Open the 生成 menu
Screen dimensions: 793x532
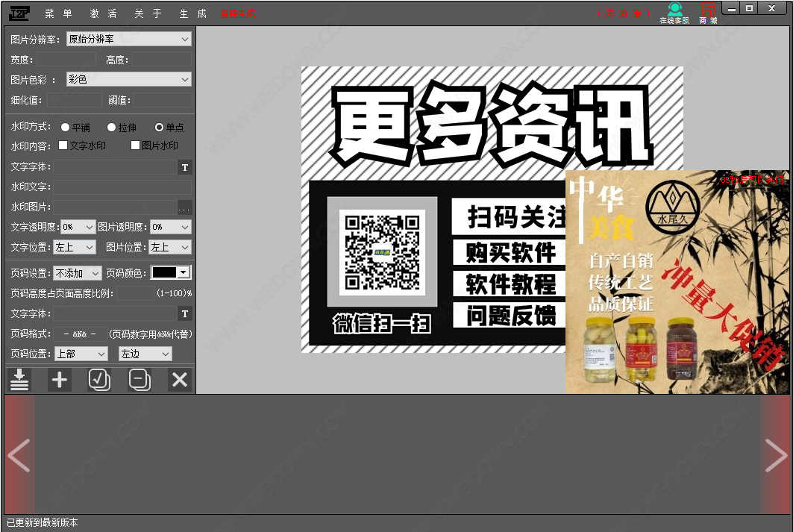[x=193, y=13]
